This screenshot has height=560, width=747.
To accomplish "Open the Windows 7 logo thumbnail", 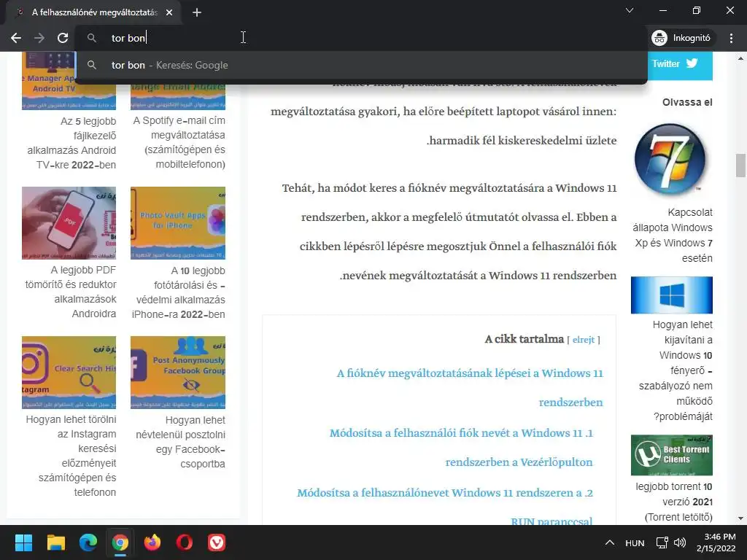I will point(670,160).
